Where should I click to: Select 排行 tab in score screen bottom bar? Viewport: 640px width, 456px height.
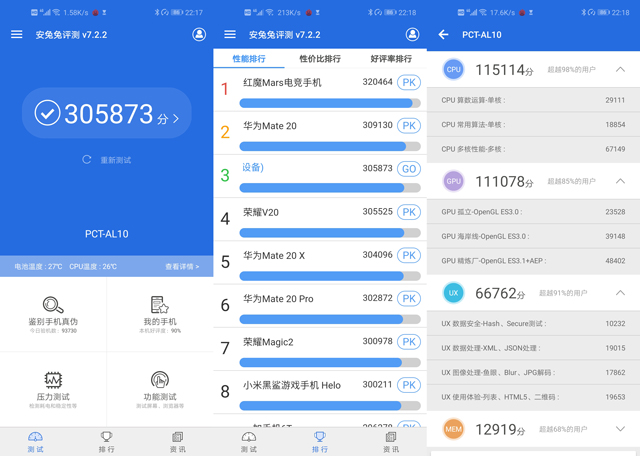(107, 442)
